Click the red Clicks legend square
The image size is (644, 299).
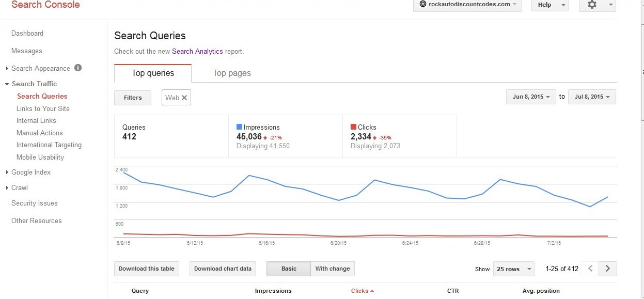353,127
